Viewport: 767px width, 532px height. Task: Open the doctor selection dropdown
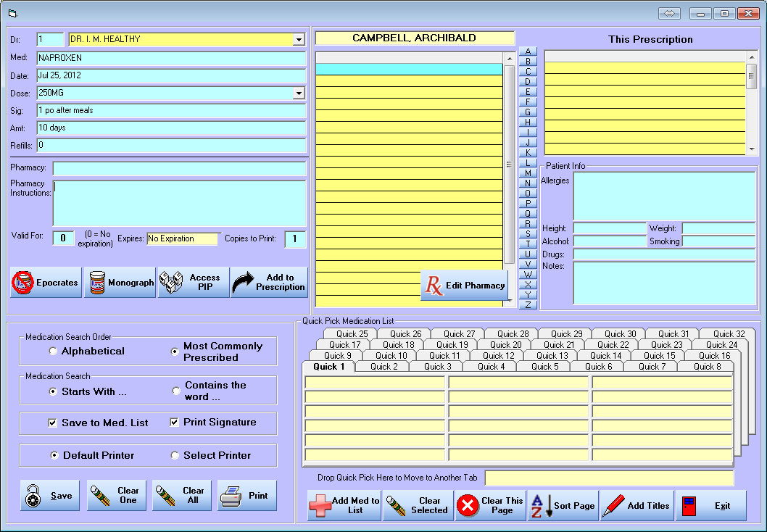click(x=297, y=40)
